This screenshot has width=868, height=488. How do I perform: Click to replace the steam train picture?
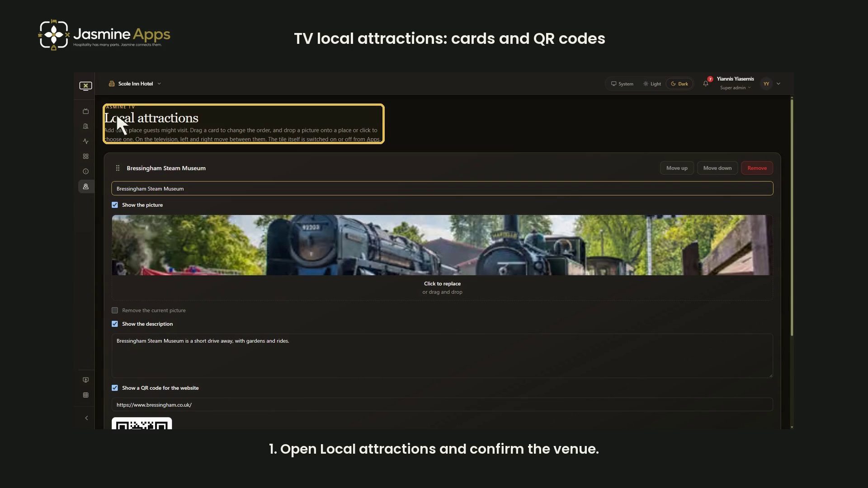[x=442, y=245]
